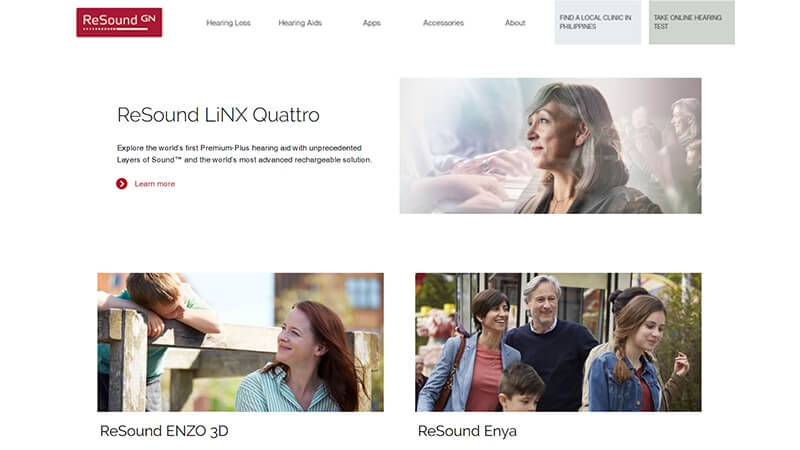
Task: Open the ReSound Enya family photo
Action: coord(558,342)
